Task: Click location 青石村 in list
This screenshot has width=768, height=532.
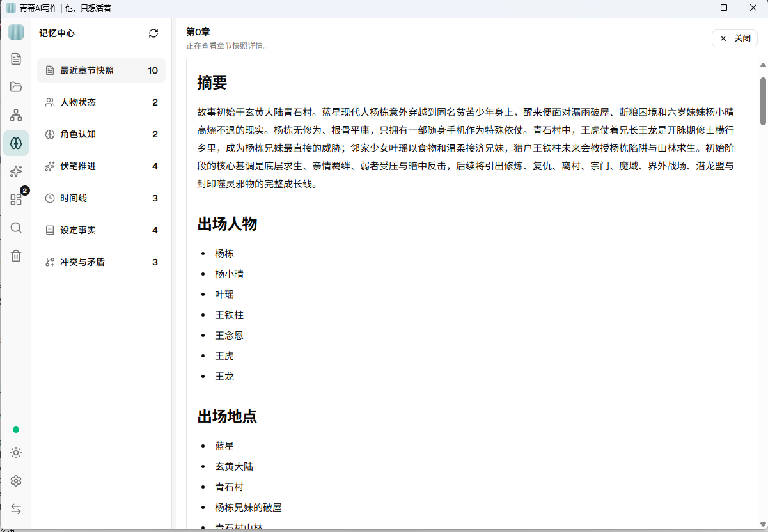Action: click(230, 487)
